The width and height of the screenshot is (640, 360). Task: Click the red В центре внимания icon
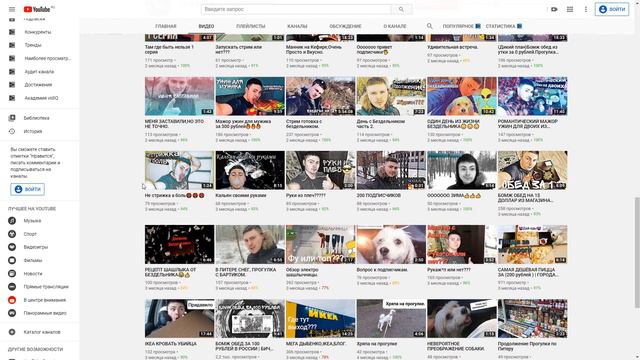(x=12, y=300)
